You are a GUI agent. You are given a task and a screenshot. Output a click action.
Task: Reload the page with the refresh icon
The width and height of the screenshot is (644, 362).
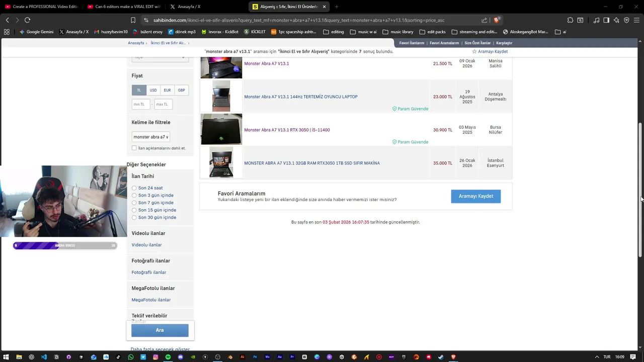pos(27,20)
